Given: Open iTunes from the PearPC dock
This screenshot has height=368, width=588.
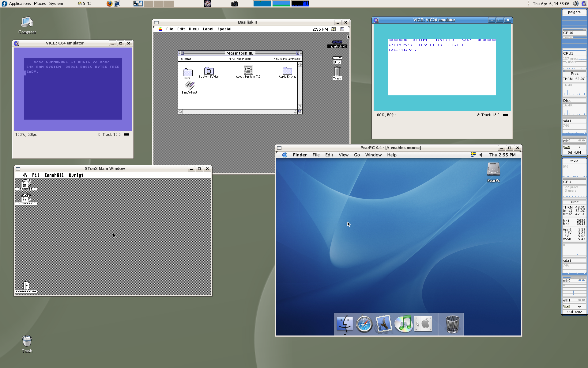Looking at the screenshot, I should point(403,324).
